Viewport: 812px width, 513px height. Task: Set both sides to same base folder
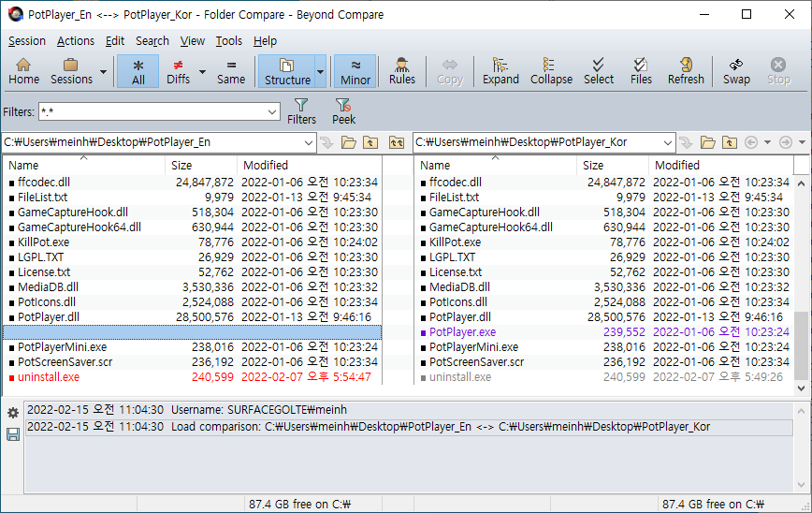[397, 142]
